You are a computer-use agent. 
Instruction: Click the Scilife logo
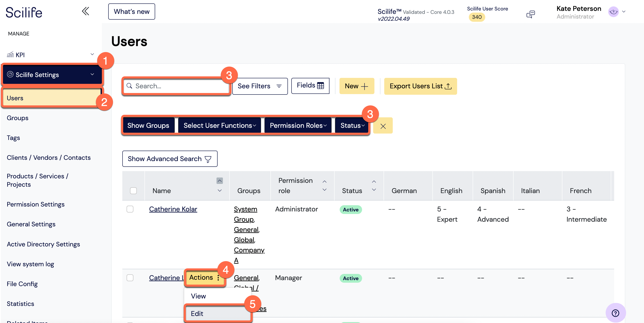pyautogui.click(x=24, y=12)
